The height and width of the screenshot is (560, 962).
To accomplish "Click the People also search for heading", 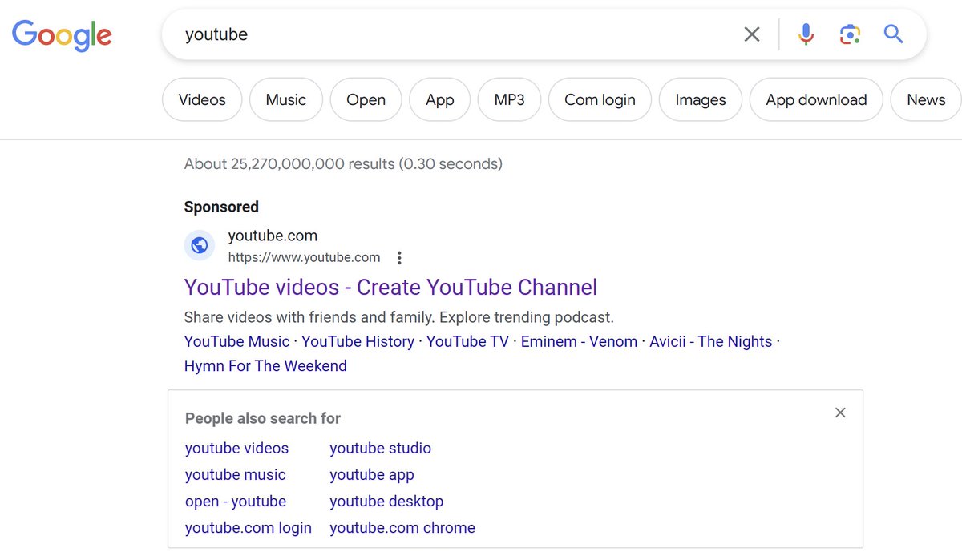I will (x=263, y=418).
